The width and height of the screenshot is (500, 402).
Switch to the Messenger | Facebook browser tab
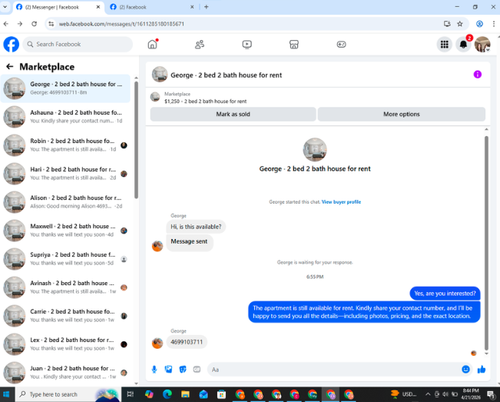(57, 7)
